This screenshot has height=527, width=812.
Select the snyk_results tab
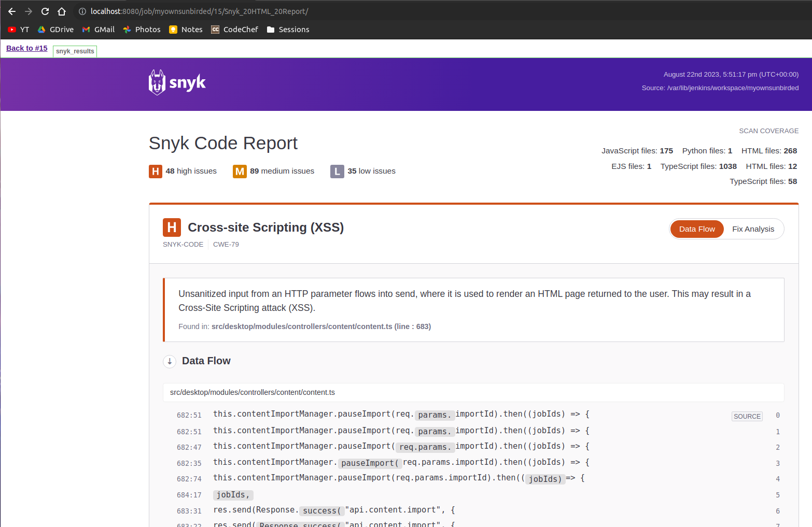click(75, 51)
